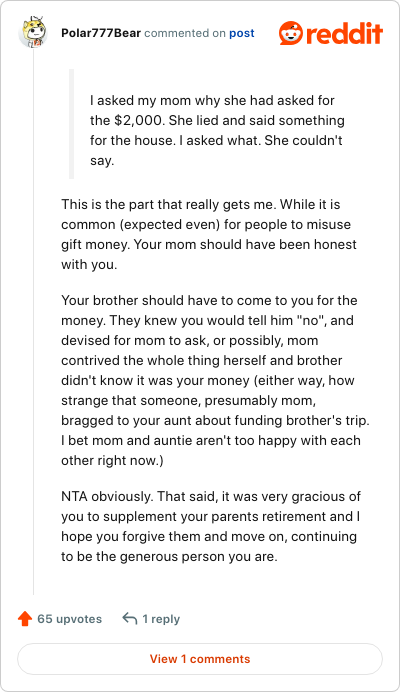Click paragraph starting "This is the part"

pos(209,234)
